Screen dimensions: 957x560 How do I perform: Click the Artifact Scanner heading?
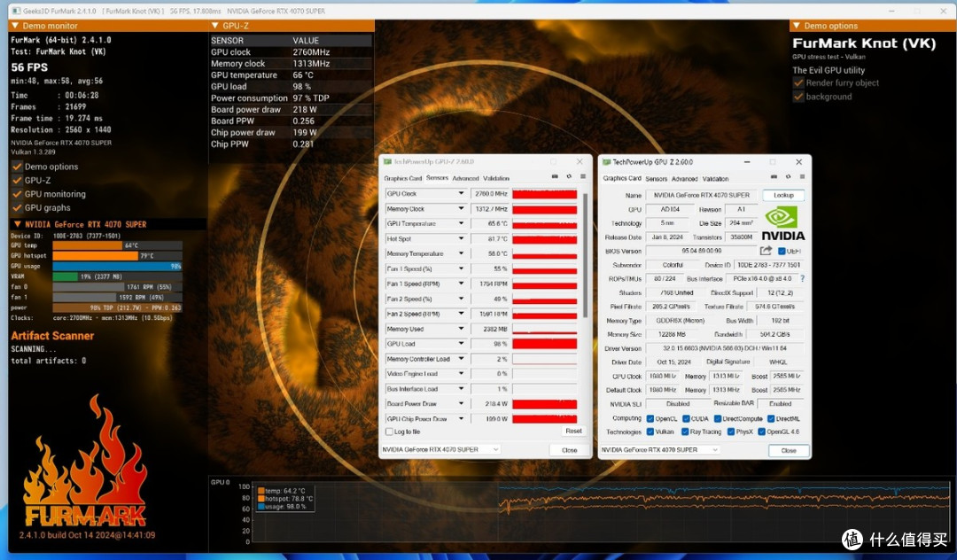(x=52, y=336)
